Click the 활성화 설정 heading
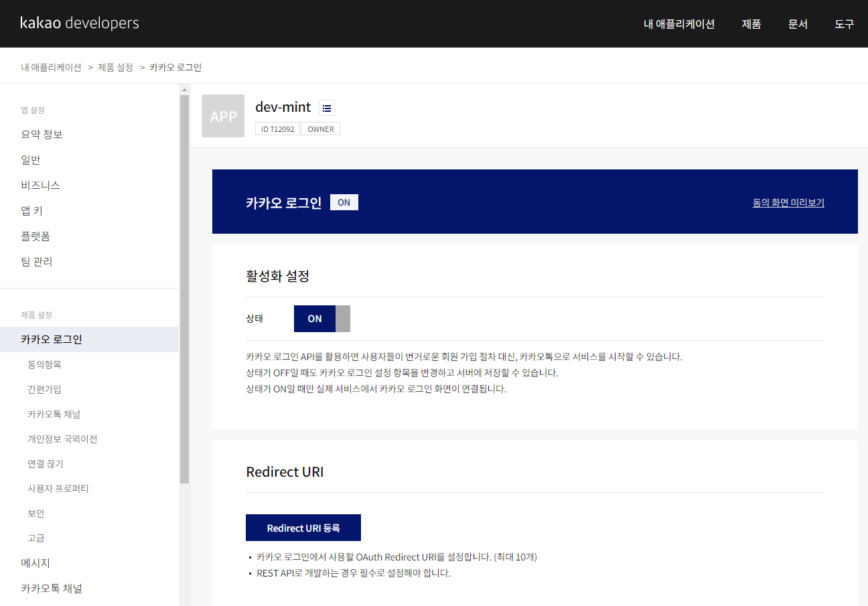868x606 pixels. [278, 276]
